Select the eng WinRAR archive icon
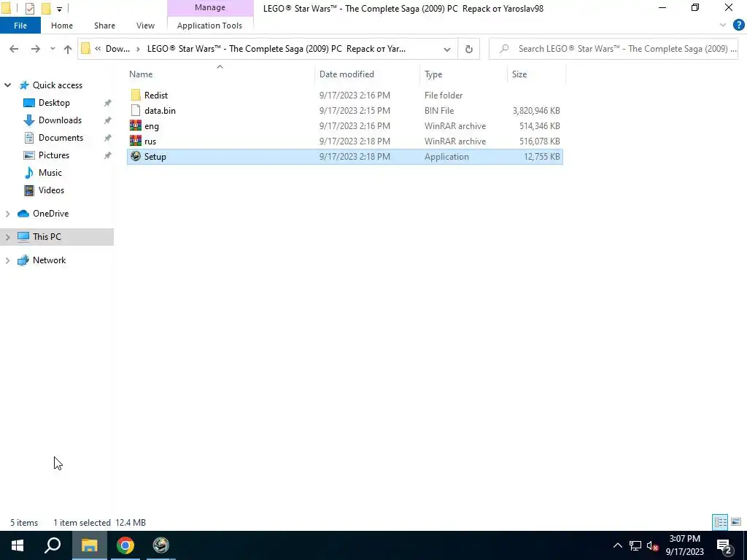 (136, 125)
